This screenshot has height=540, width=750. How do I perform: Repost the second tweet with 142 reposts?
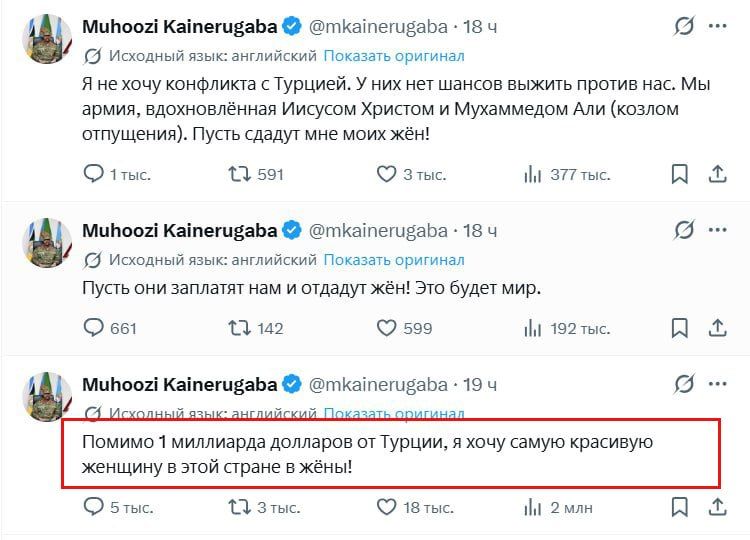tap(240, 327)
